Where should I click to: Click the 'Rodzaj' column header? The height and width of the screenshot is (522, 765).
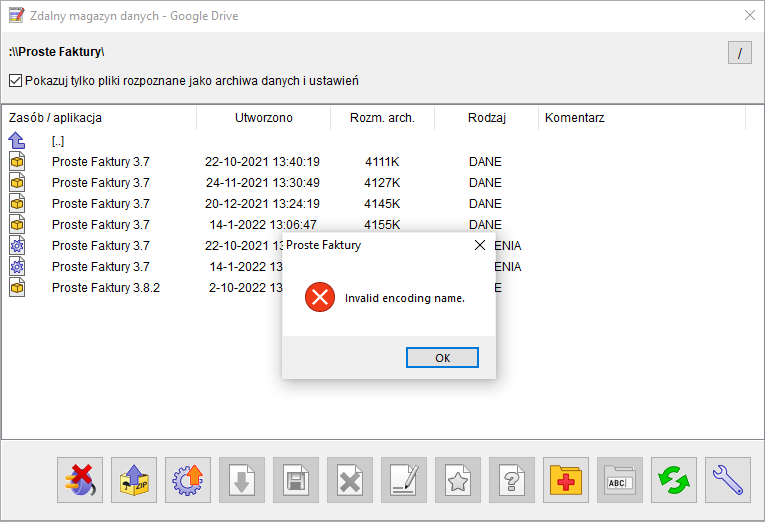coord(486,118)
